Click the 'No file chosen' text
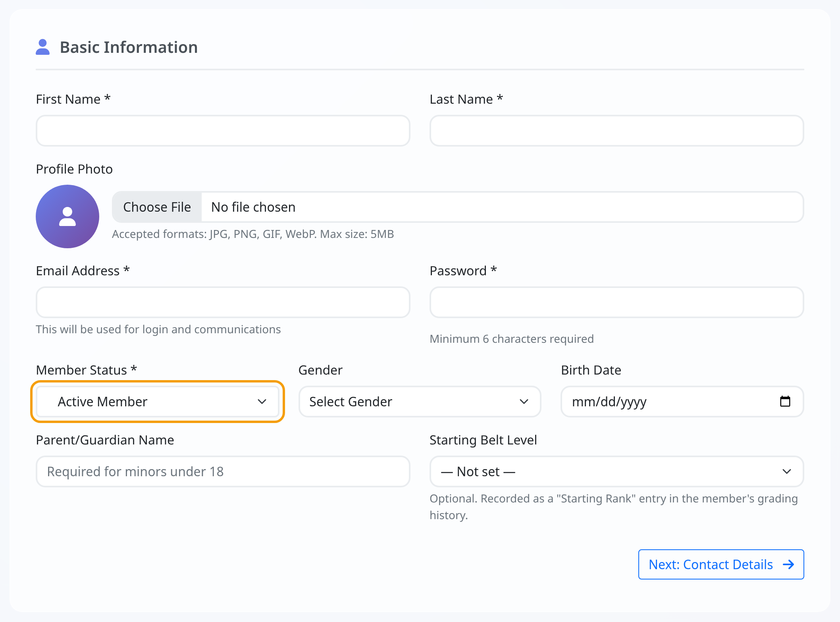 point(253,207)
